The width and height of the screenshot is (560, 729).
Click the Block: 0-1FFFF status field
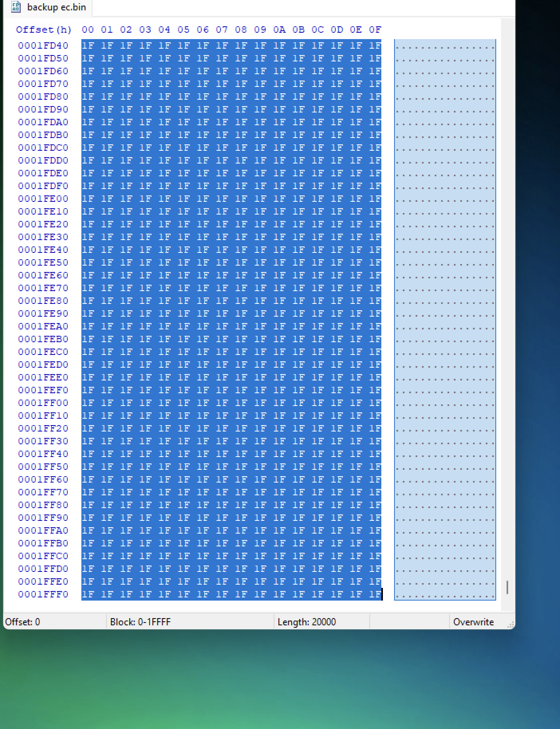pos(190,622)
